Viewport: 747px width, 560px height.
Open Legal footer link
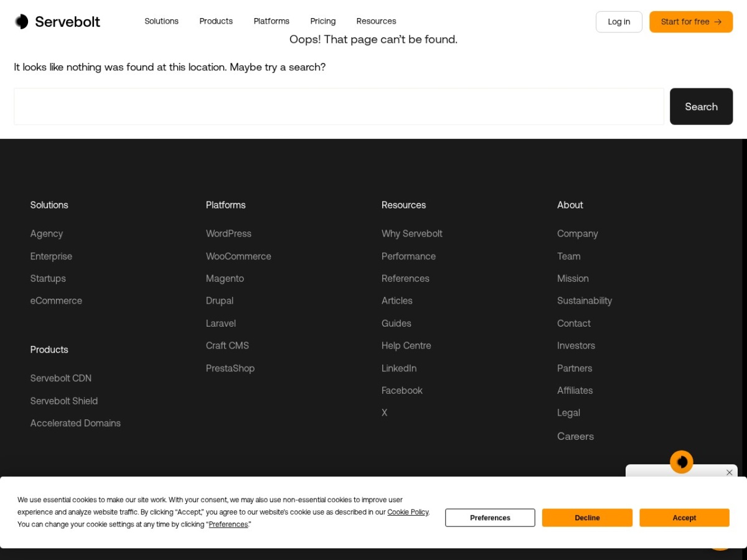[x=568, y=413]
